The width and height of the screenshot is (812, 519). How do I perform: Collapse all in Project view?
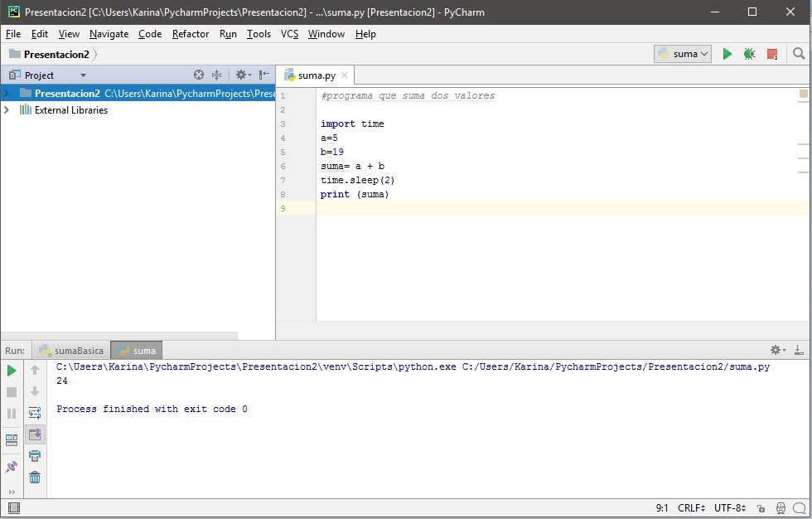pos(217,75)
